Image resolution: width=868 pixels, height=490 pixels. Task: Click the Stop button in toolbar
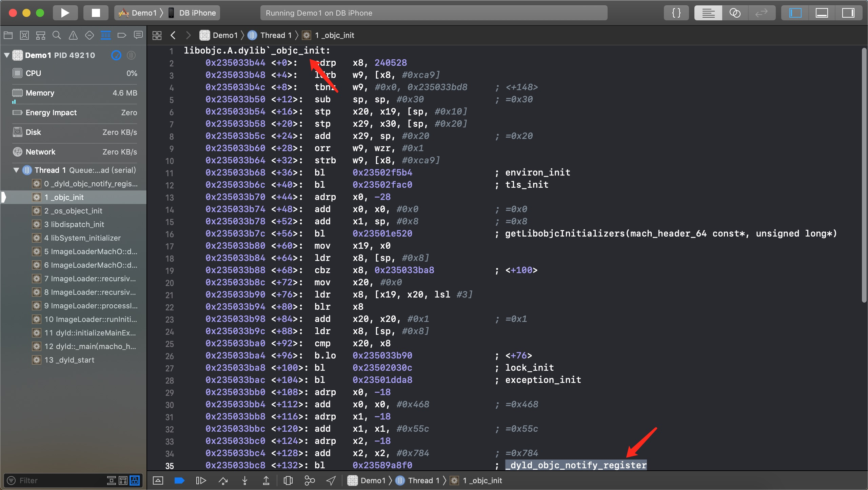point(96,13)
